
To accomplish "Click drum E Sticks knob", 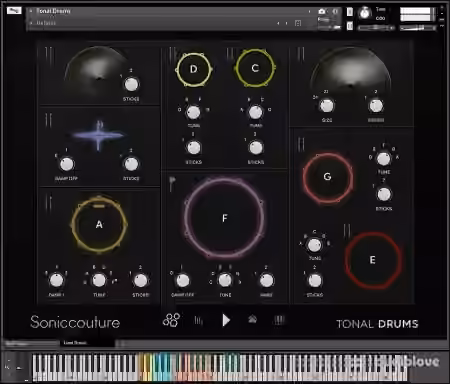I will [x=315, y=281].
